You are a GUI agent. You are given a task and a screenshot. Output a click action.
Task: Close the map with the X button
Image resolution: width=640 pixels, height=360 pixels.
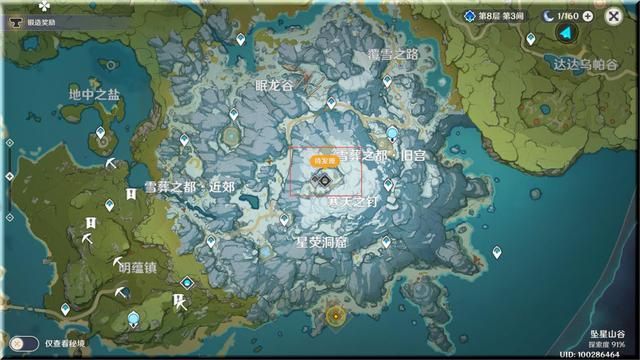click(613, 16)
